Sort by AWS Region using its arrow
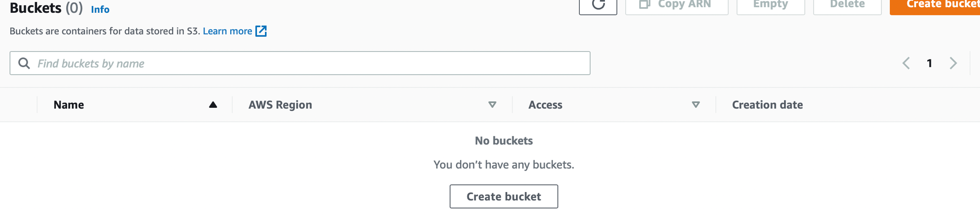The height and width of the screenshot is (218, 980). click(492, 105)
